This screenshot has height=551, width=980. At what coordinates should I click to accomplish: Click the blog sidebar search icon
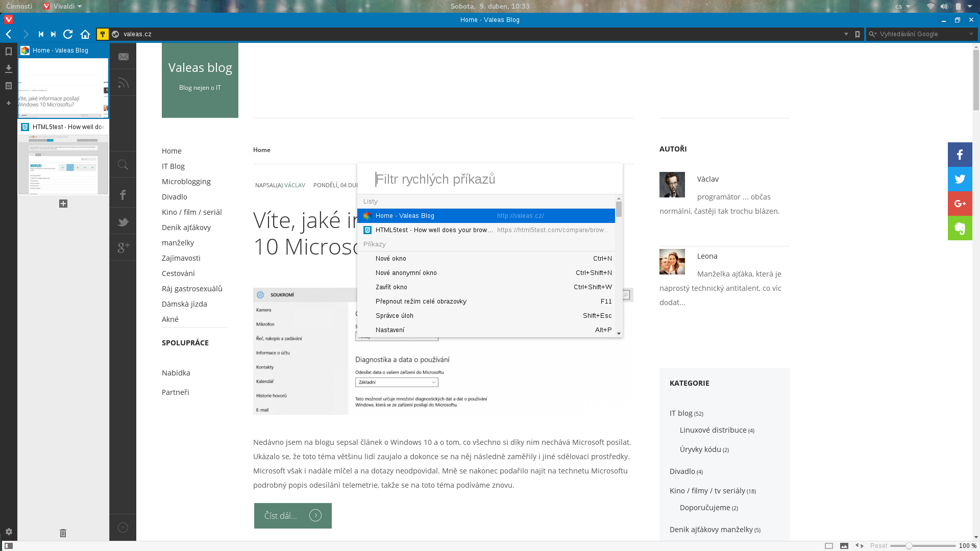pyautogui.click(x=123, y=165)
